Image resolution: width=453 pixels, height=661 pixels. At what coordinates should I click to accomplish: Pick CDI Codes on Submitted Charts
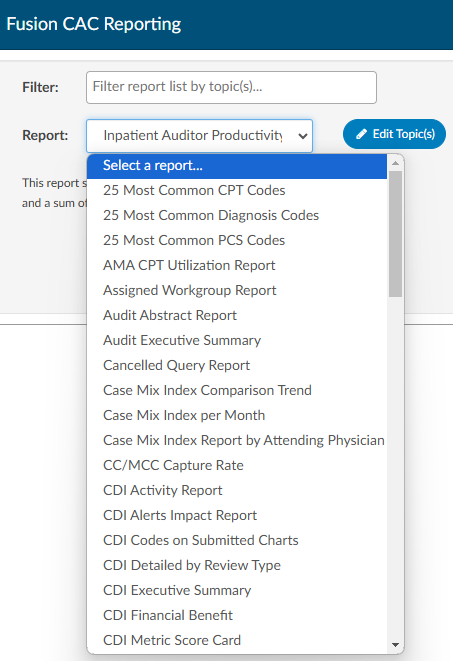(237, 540)
